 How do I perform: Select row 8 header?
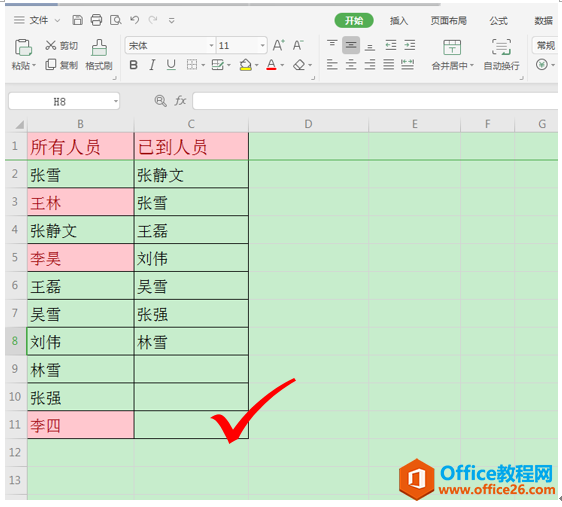(x=15, y=341)
